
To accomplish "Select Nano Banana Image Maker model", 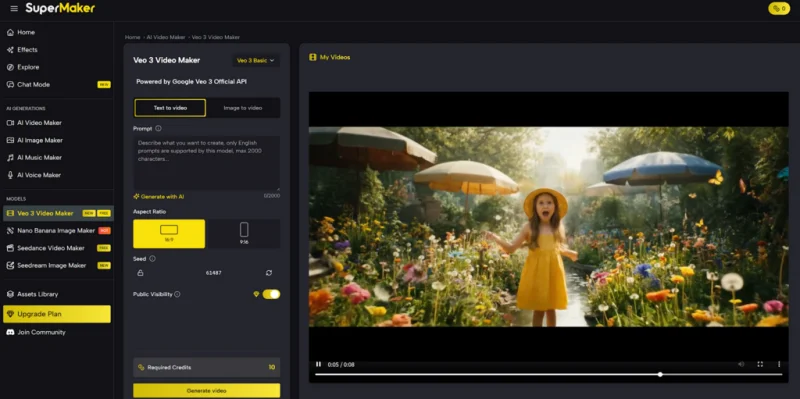I will pyautogui.click(x=57, y=231).
